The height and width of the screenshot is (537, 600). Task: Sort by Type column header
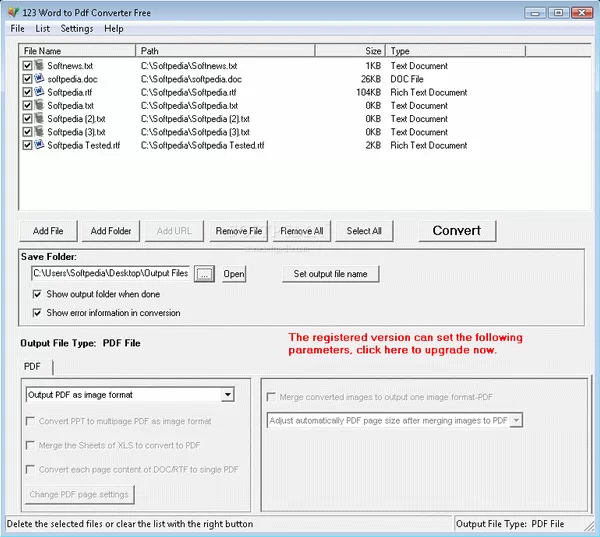pyautogui.click(x=455, y=51)
